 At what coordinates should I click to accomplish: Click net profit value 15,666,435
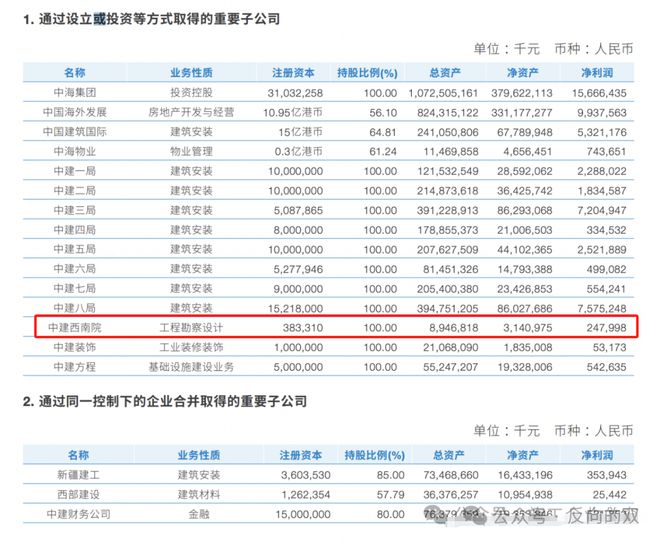coord(599,93)
